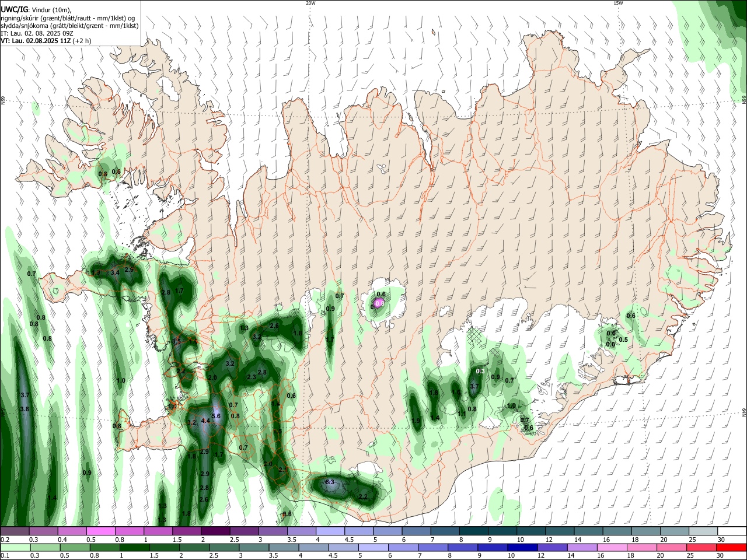Click the '64N' latitude label on the right edge
The height and width of the screenshot is (560, 747).
tap(744, 412)
